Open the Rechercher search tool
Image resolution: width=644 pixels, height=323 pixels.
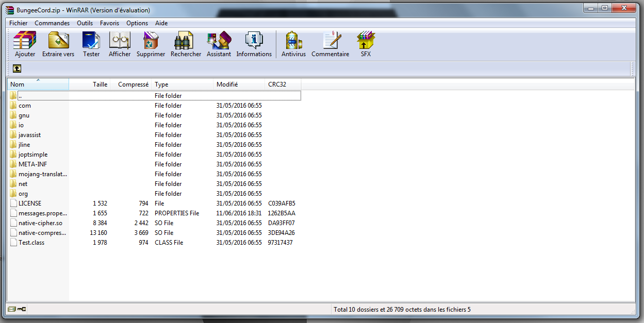[x=186, y=44]
